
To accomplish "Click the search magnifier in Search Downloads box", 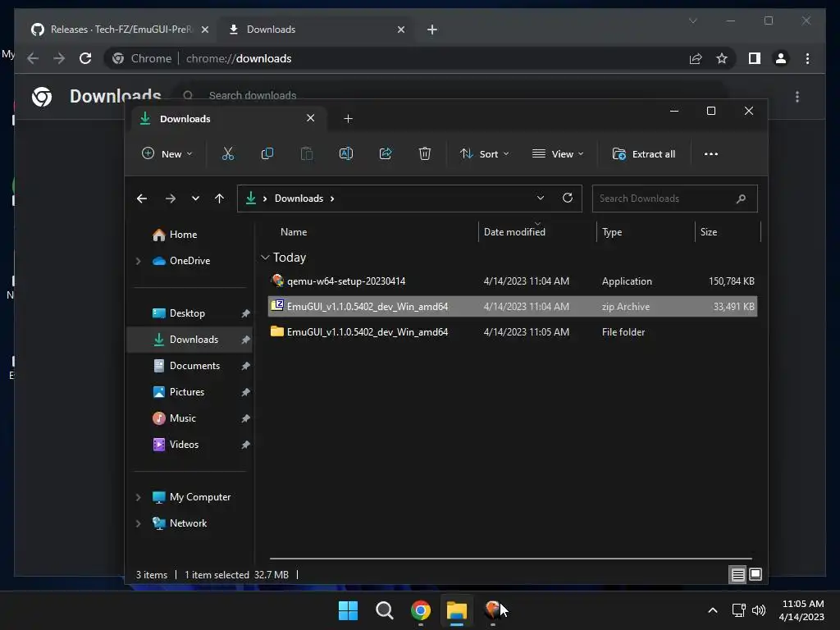I will pos(741,199).
